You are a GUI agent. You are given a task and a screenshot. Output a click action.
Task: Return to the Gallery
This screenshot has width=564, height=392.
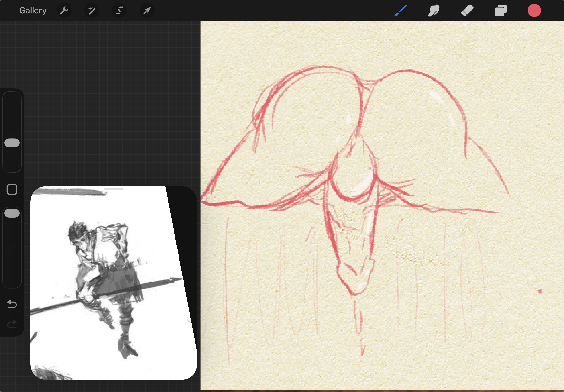coord(33,11)
